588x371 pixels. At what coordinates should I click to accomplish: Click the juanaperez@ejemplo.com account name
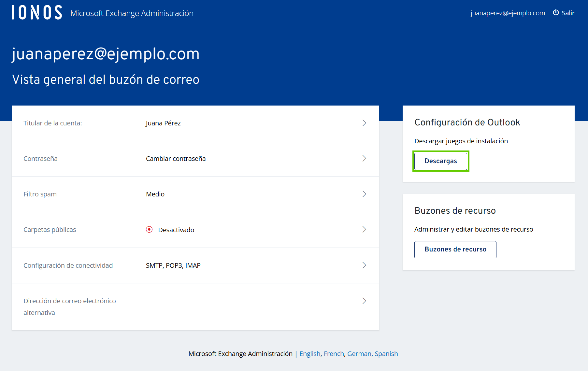[507, 13]
